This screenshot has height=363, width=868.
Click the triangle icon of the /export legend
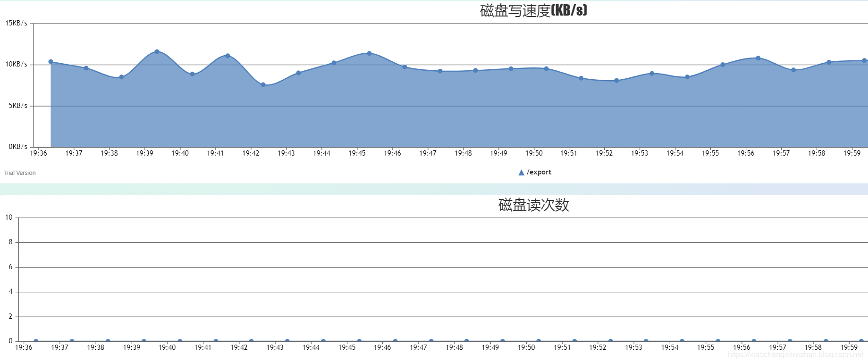[x=521, y=173]
